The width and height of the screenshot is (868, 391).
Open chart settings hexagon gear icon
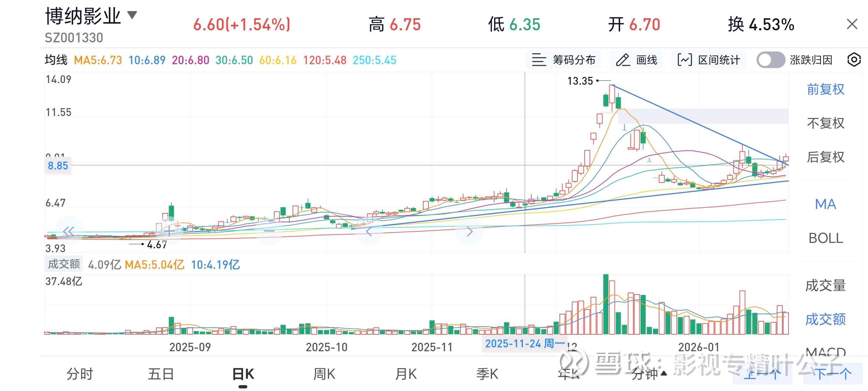pyautogui.click(x=854, y=60)
